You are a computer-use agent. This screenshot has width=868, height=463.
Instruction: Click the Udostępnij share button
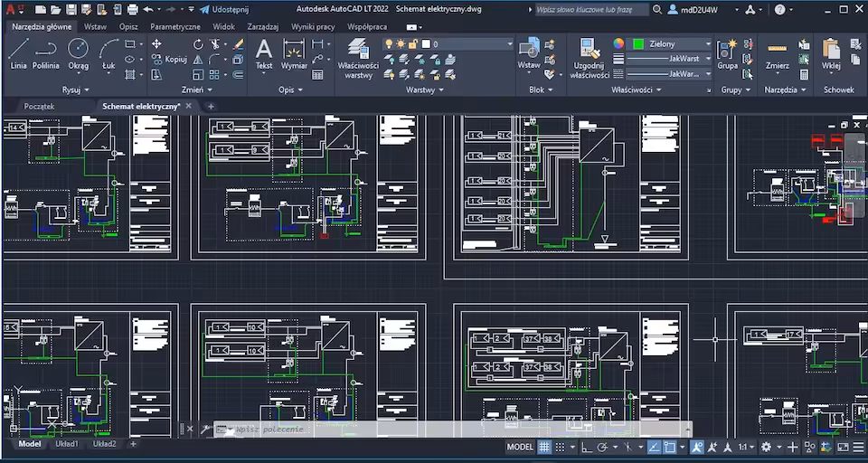224,9
